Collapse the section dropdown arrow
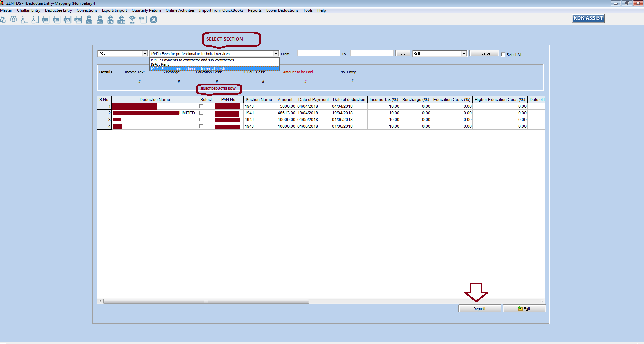The width and height of the screenshot is (644, 344). (x=276, y=54)
